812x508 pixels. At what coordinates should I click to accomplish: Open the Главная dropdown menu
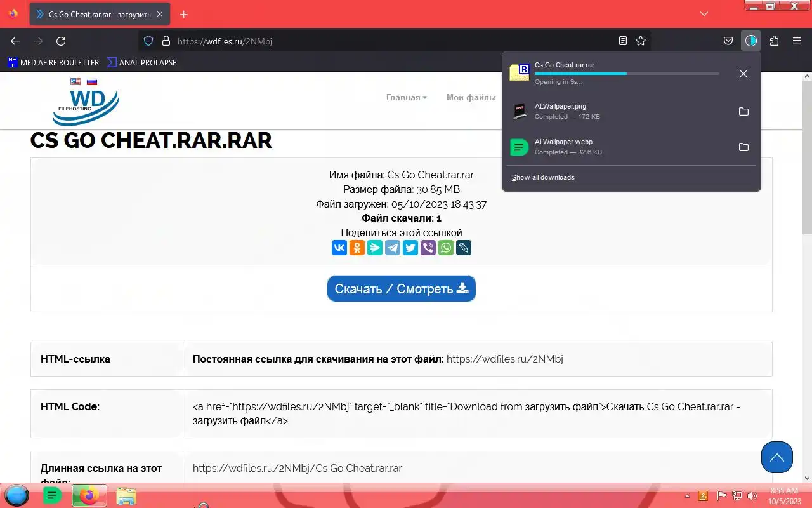407,97
